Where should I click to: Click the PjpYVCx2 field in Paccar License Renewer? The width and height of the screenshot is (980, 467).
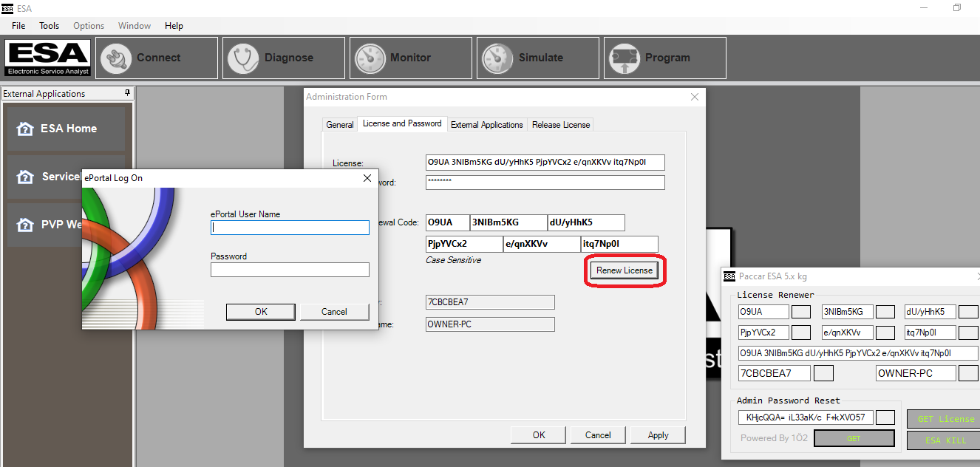(763, 333)
